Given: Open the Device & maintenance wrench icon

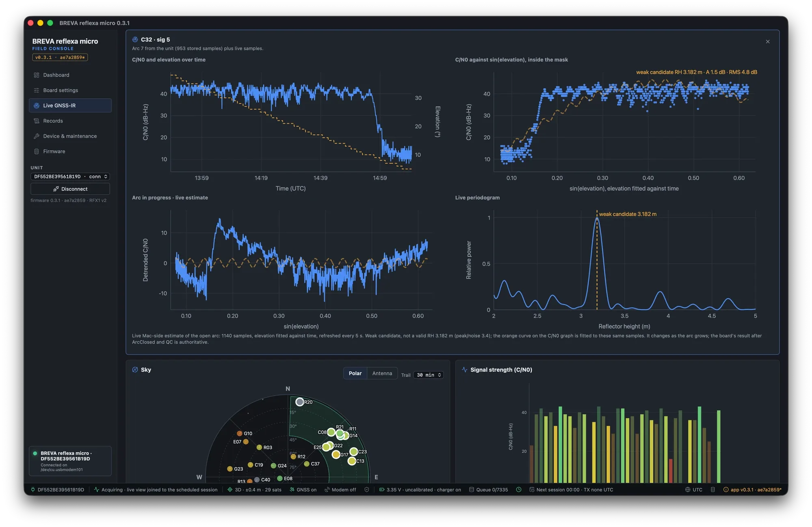Looking at the screenshot, I should [37, 136].
